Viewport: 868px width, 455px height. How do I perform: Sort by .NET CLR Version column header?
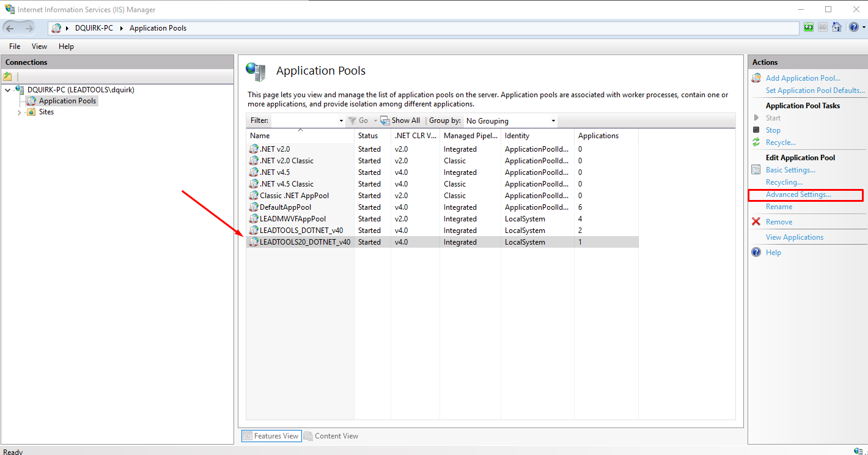coord(415,136)
